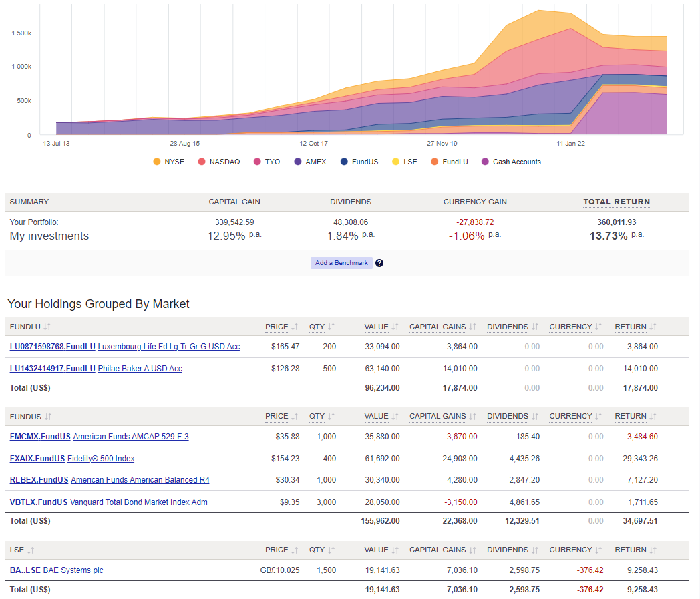Open the VBTLX.FundUS ticker link
The image size is (700, 599).
coord(38,502)
